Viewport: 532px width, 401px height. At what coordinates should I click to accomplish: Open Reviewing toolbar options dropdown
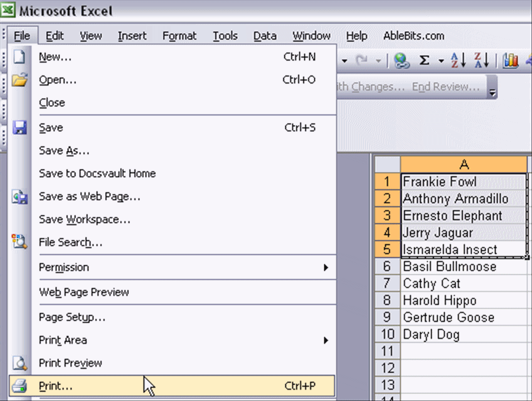493,88
